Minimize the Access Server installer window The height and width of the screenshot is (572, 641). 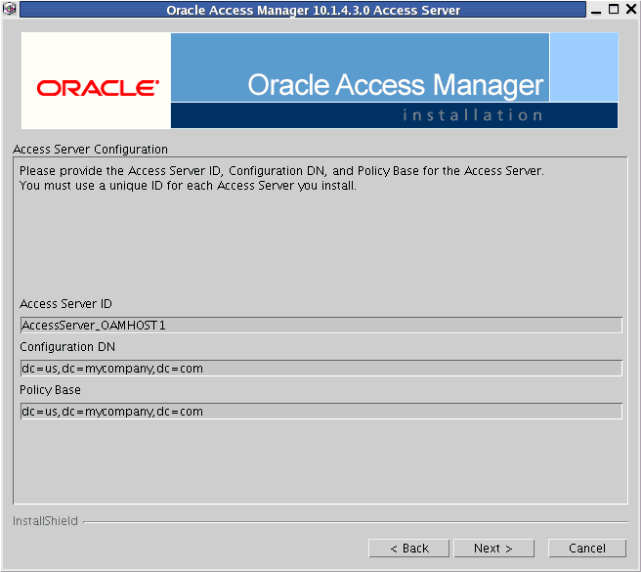coord(596,10)
